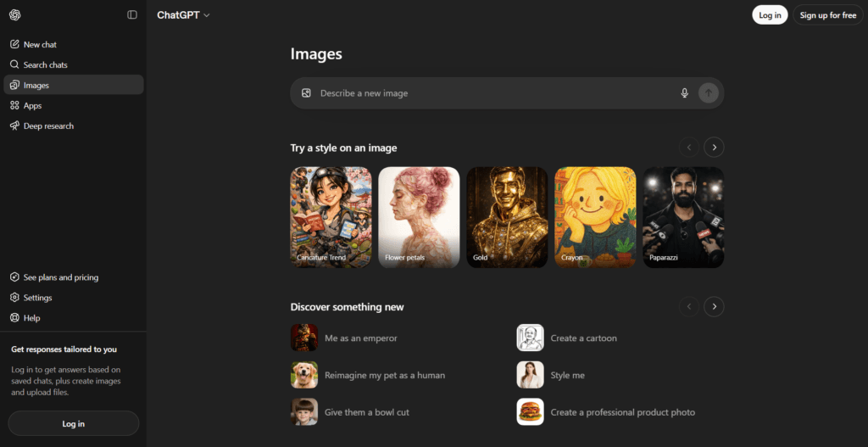
Task: Click the cartoon sketch thumbnail
Action: point(531,338)
